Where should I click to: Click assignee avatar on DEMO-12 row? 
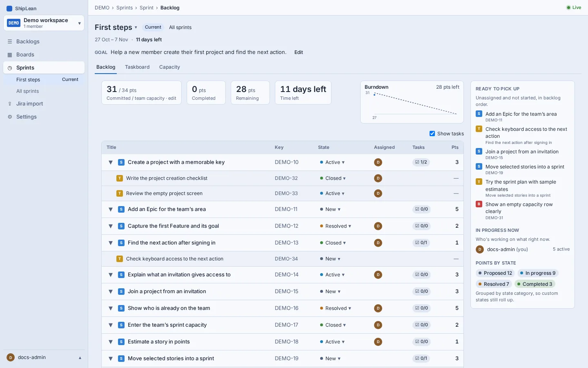(378, 226)
